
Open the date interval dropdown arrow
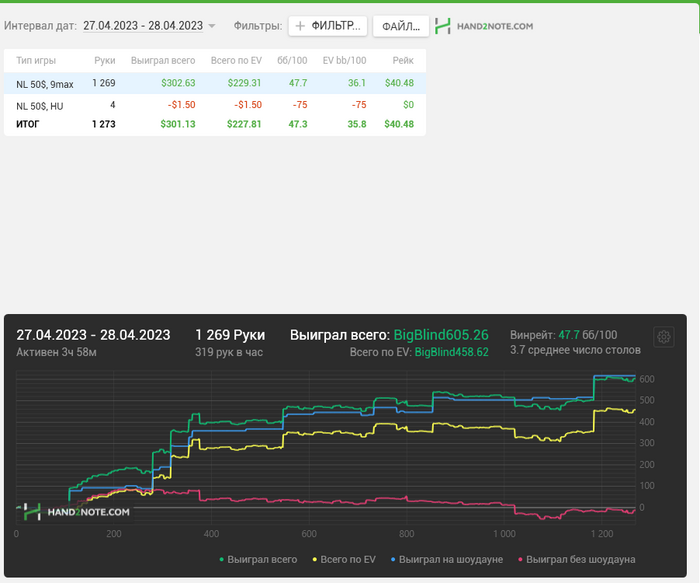[x=212, y=26]
